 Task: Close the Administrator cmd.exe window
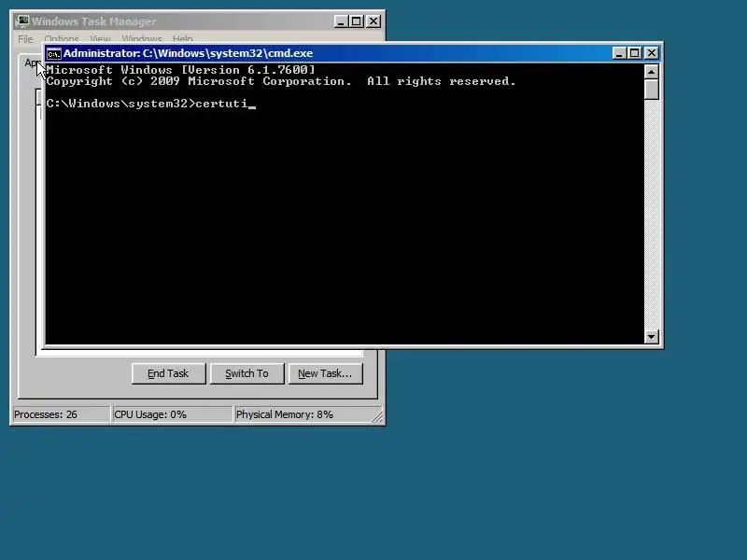[651, 53]
